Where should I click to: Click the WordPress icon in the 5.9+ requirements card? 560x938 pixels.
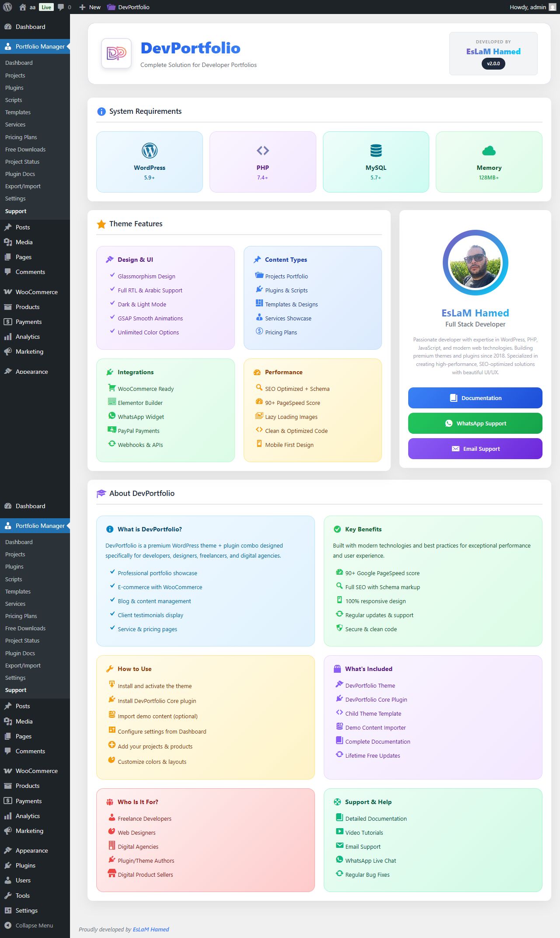pyautogui.click(x=150, y=151)
